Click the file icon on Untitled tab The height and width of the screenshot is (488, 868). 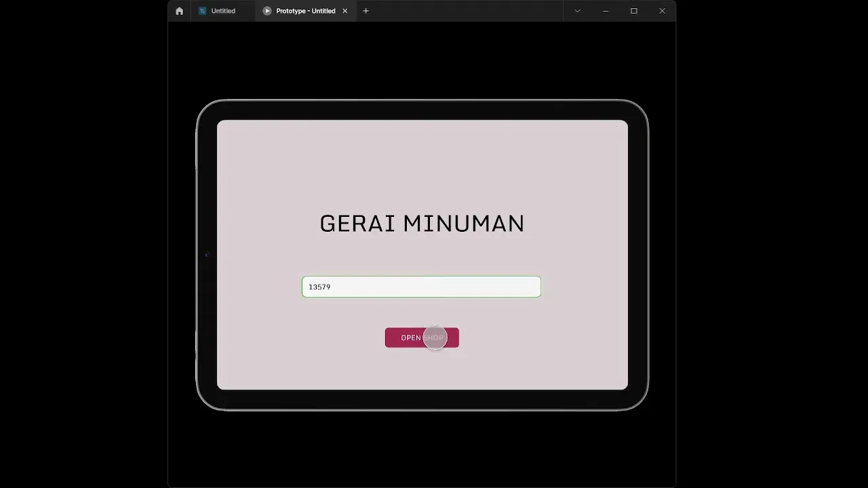202,11
